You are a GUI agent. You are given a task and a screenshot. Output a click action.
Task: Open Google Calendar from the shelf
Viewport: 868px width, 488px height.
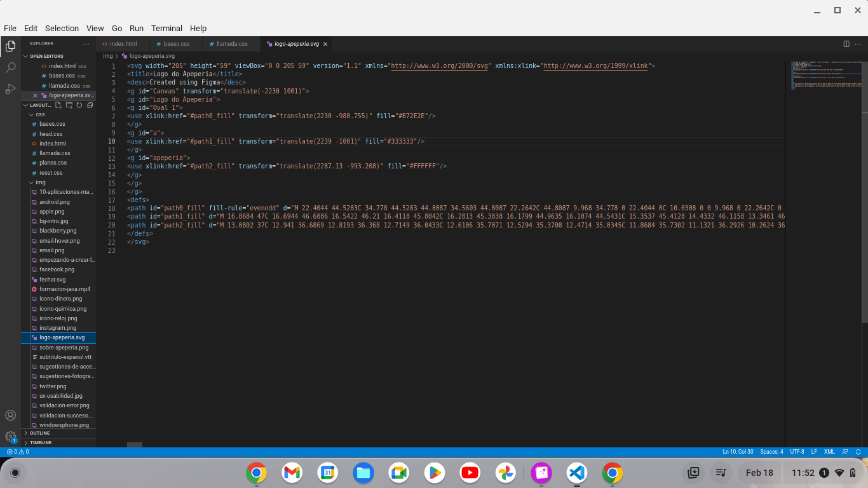(328, 473)
